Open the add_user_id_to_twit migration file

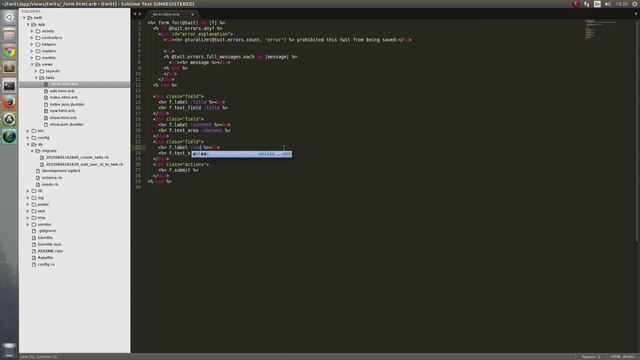(x=84, y=164)
